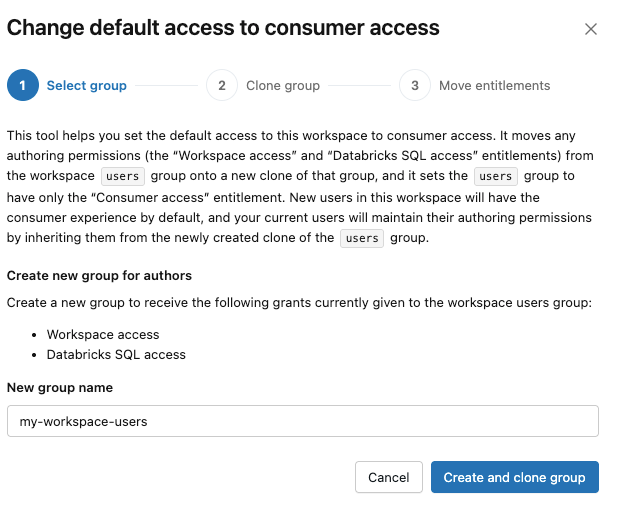Jump to the 'Move entitlements' step

494,85
